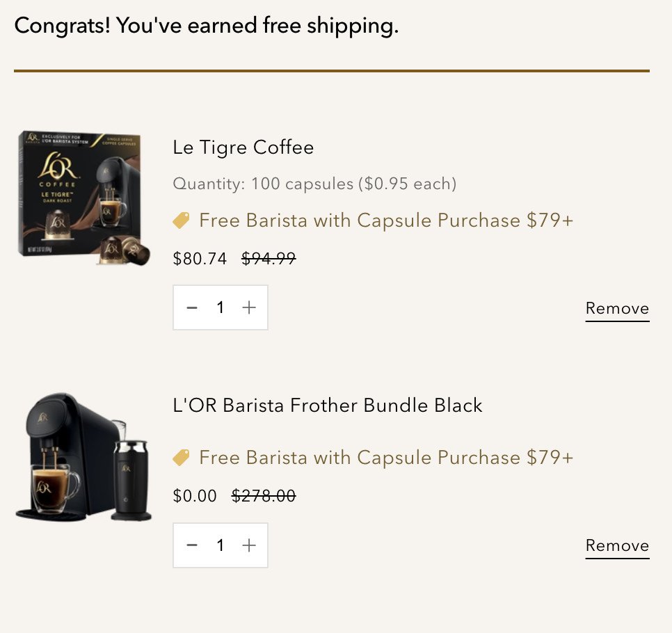Image resolution: width=672 pixels, height=633 pixels.
Task: Click the $80.74 discounted price
Action: pyautogui.click(x=200, y=259)
